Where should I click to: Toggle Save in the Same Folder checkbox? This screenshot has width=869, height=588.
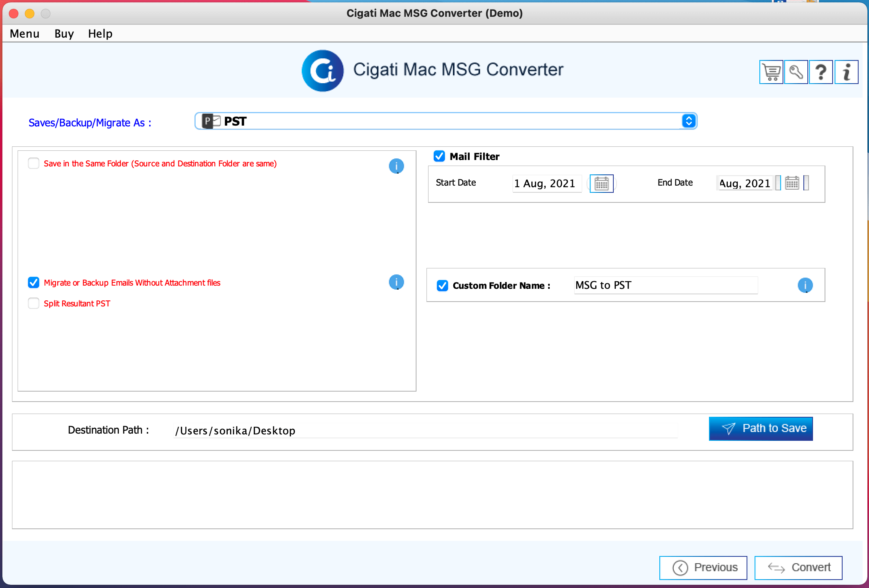click(x=34, y=163)
